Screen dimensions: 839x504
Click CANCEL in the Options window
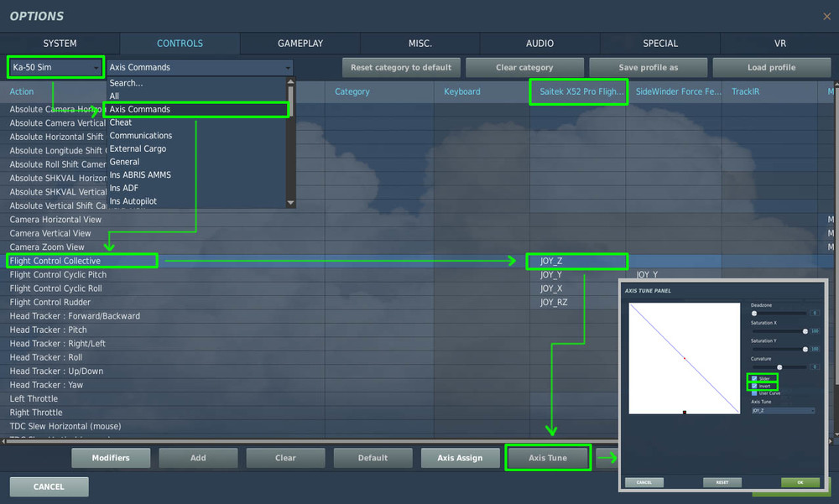pos(49,487)
